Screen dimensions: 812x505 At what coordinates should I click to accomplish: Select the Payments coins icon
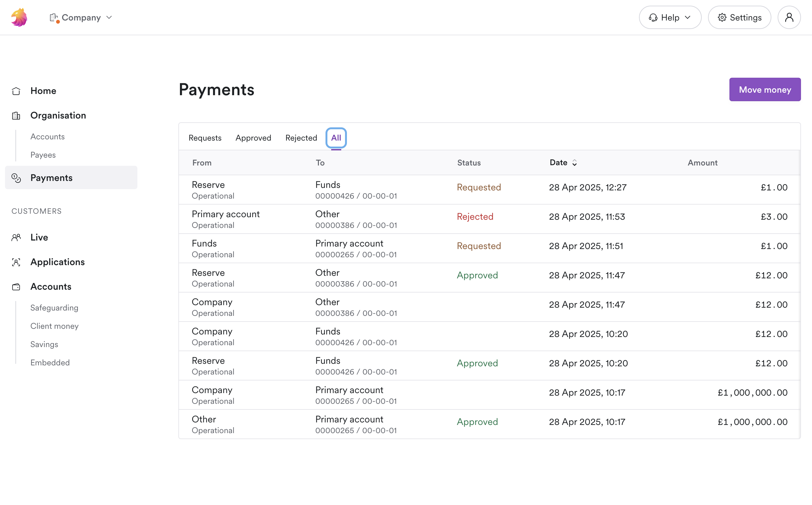pos(16,178)
